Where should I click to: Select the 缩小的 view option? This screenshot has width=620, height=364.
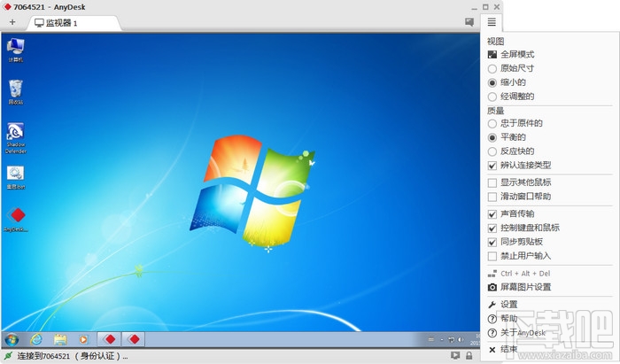point(507,82)
